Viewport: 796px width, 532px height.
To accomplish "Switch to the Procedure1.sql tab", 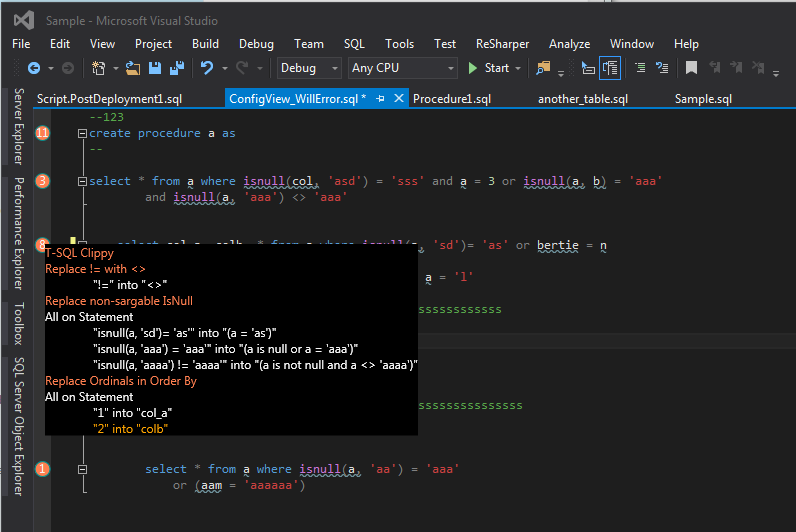I will tap(452, 98).
